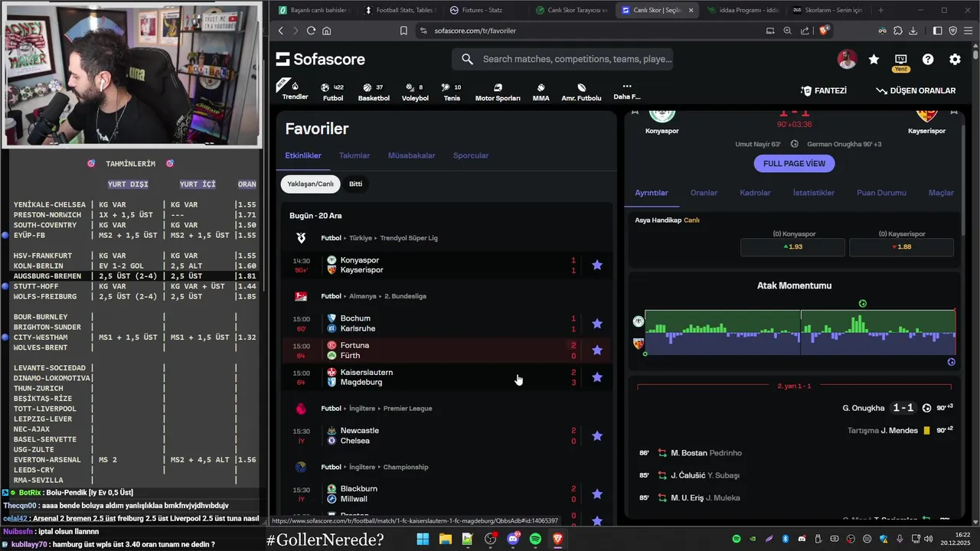Open the Trendler category
Image resolution: width=980 pixels, height=551 pixels.
click(x=295, y=90)
